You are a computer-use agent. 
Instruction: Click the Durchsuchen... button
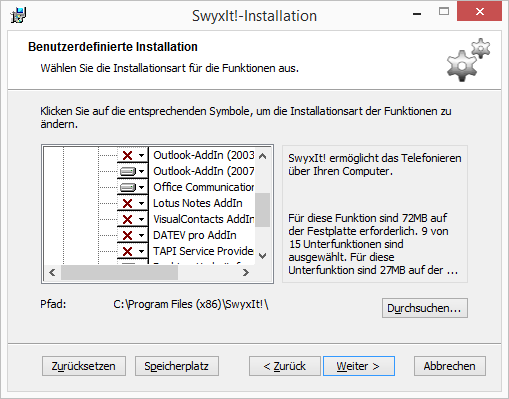[425, 308]
